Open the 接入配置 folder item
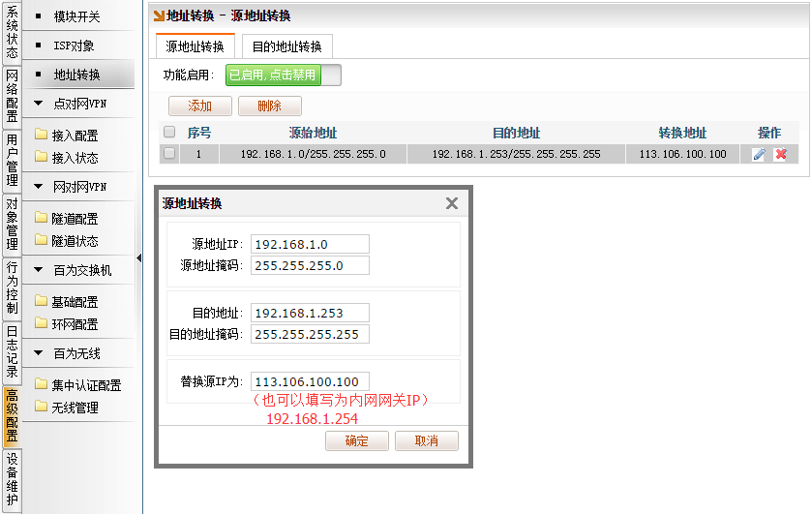This screenshot has height=514, width=812. [x=75, y=136]
